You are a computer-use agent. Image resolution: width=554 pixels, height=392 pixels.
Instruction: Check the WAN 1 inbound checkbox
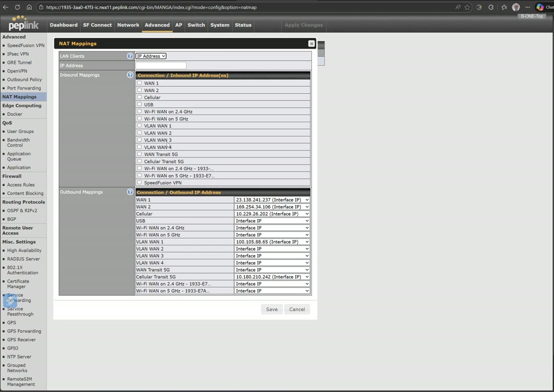140,83
